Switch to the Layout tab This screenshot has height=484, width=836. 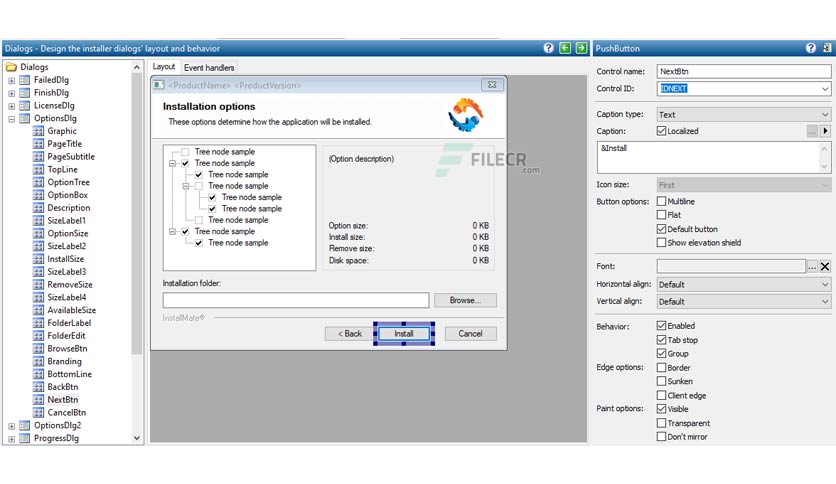tap(164, 67)
